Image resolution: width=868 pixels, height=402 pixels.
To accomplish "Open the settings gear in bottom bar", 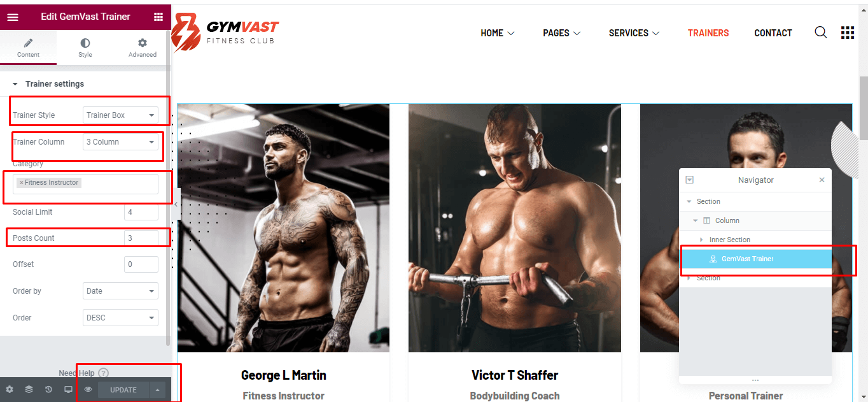I will [x=10, y=389].
